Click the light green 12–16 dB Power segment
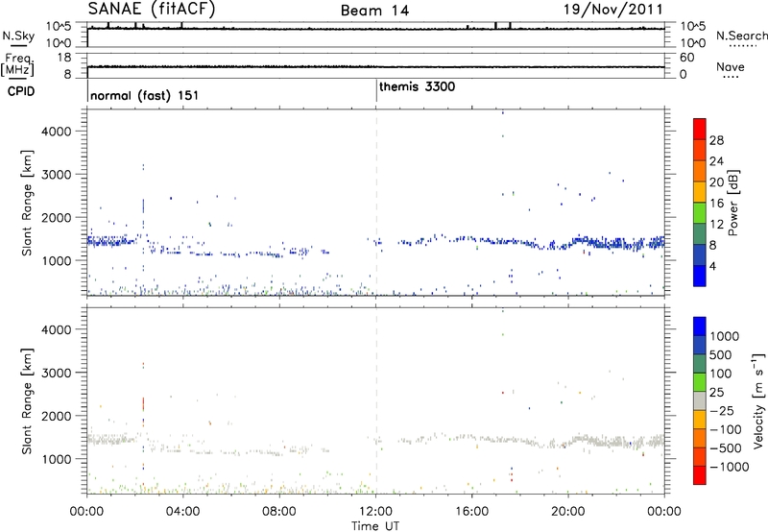This screenshot has width=768, height=532. click(x=700, y=212)
